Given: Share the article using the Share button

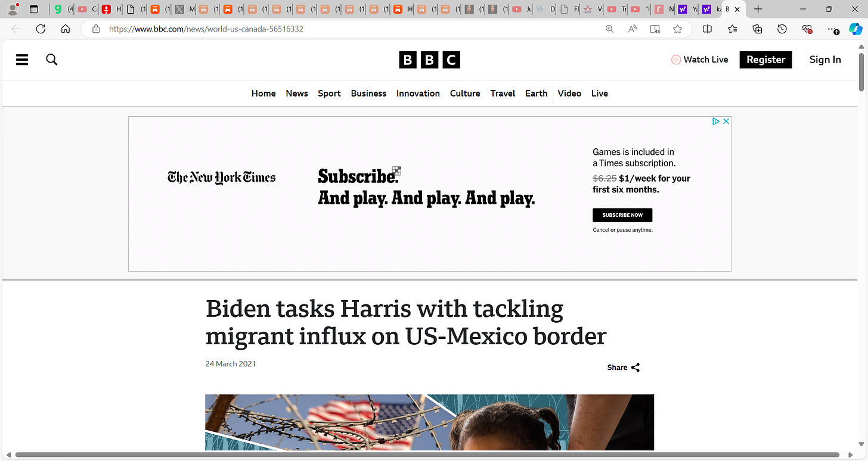Looking at the screenshot, I should click(624, 367).
